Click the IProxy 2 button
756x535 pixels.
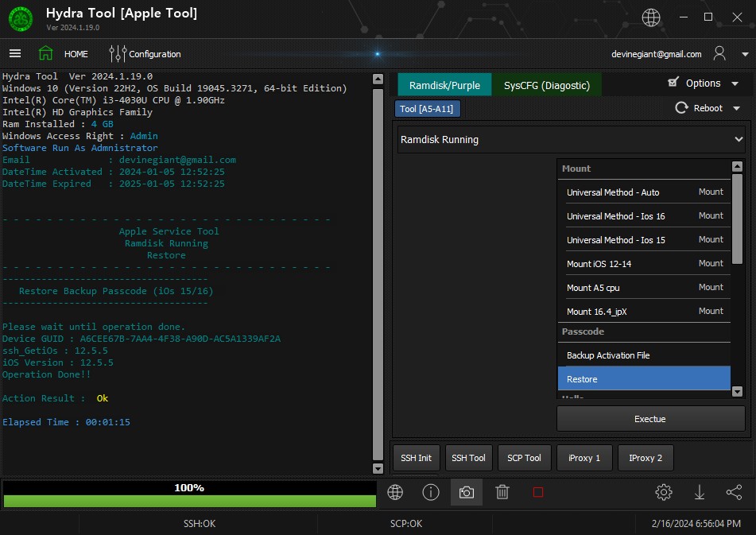(646, 458)
